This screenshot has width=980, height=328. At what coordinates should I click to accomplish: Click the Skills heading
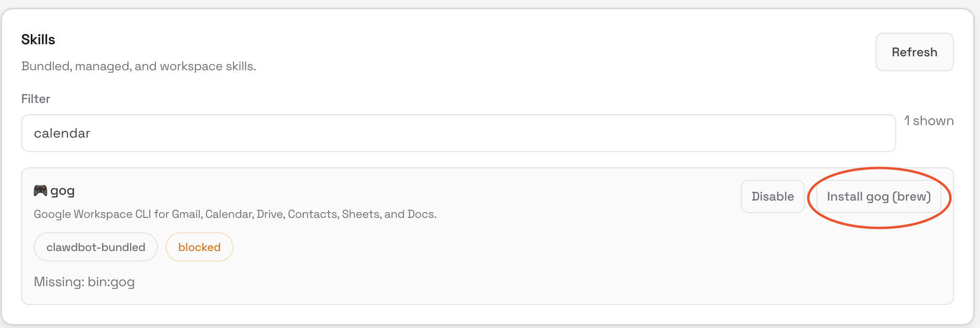click(x=38, y=39)
